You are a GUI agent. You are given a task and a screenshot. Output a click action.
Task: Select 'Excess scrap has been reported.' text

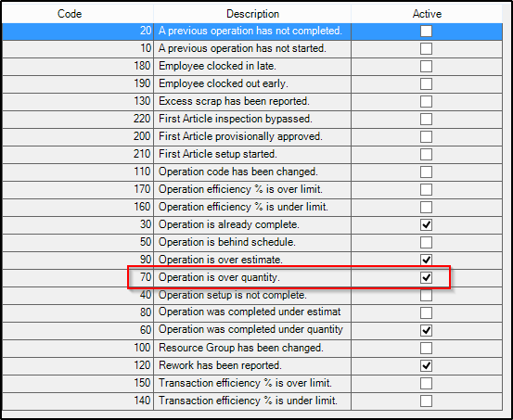click(x=235, y=101)
